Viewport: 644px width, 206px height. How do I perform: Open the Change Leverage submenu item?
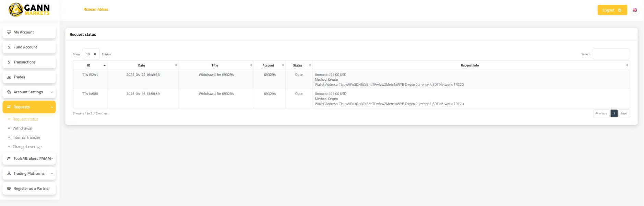[x=27, y=147]
